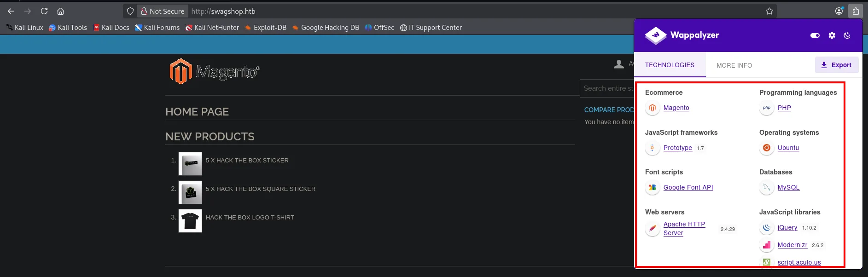Open Wappalyzer settings gear
868x277 pixels.
(x=832, y=35)
